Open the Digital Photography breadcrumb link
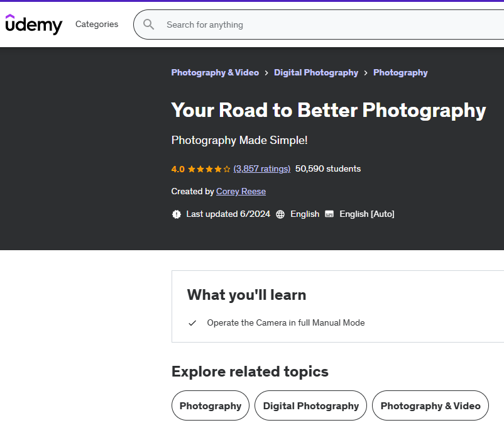The image size is (504, 435). click(316, 73)
